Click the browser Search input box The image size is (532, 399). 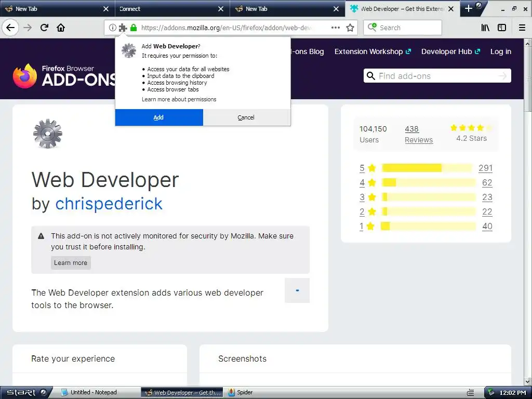click(x=403, y=28)
